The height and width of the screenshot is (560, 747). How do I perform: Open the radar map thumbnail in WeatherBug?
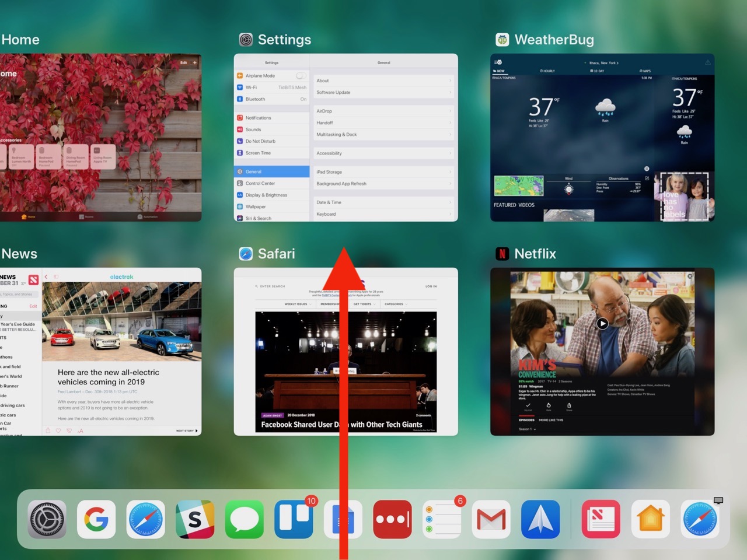[x=519, y=185]
